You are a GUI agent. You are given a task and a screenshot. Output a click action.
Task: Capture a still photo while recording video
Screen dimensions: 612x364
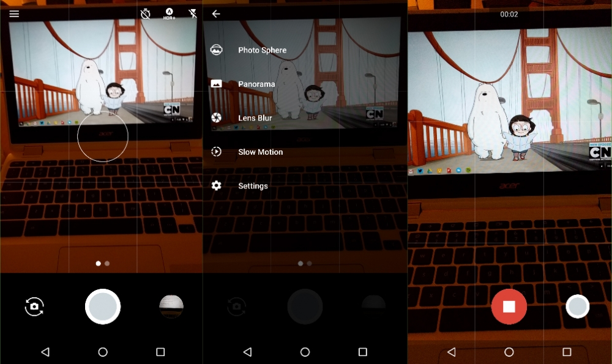click(x=577, y=306)
